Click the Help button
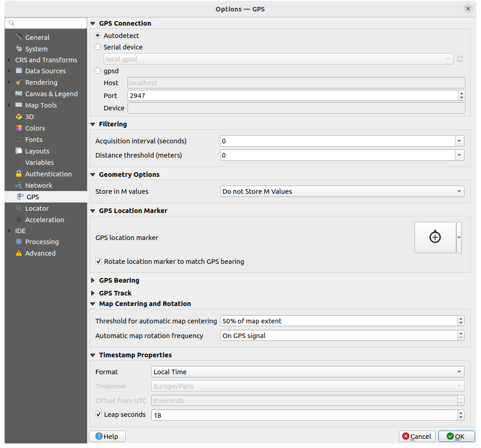Image resolution: width=481 pixels, height=448 pixels. click(107, 437)
